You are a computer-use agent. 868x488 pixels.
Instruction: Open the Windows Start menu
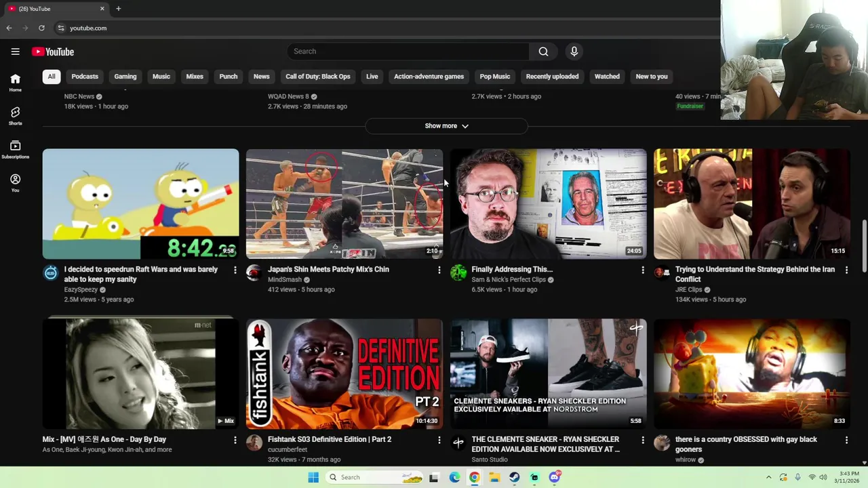coord(313,477)
